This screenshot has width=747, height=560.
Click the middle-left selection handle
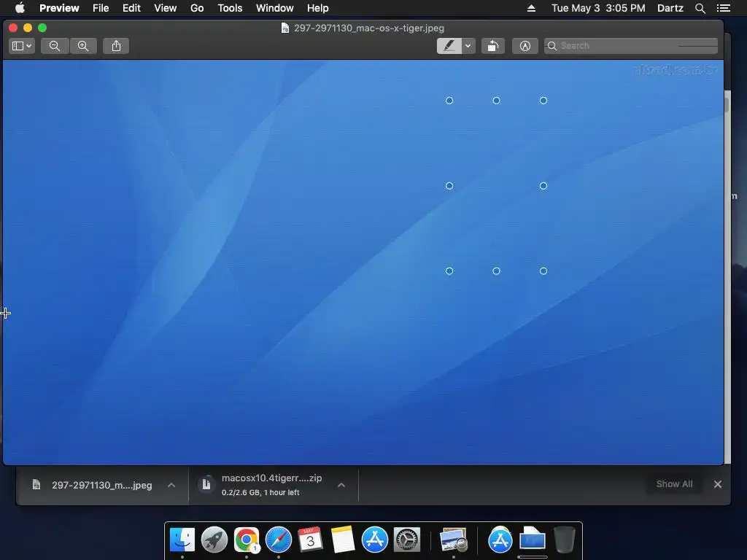pos(449,186)
